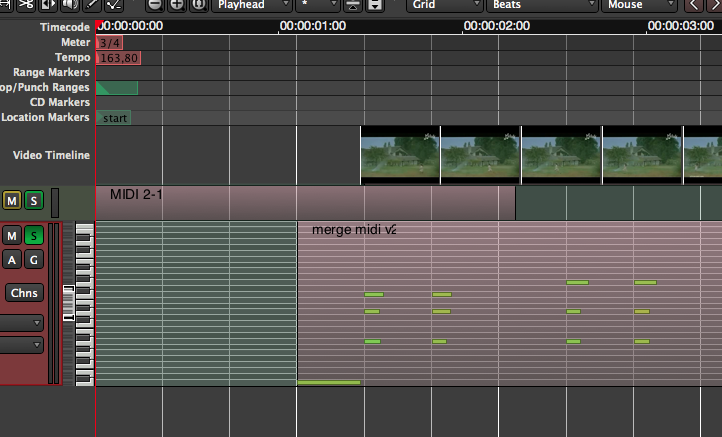Click the start location marker

[x=114, y=118]
